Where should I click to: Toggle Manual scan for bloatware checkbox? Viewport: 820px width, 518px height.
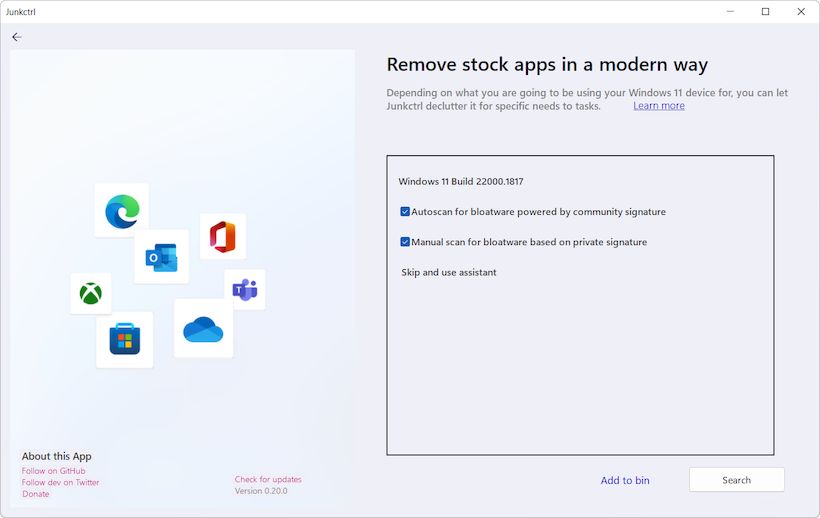(405, 242)
